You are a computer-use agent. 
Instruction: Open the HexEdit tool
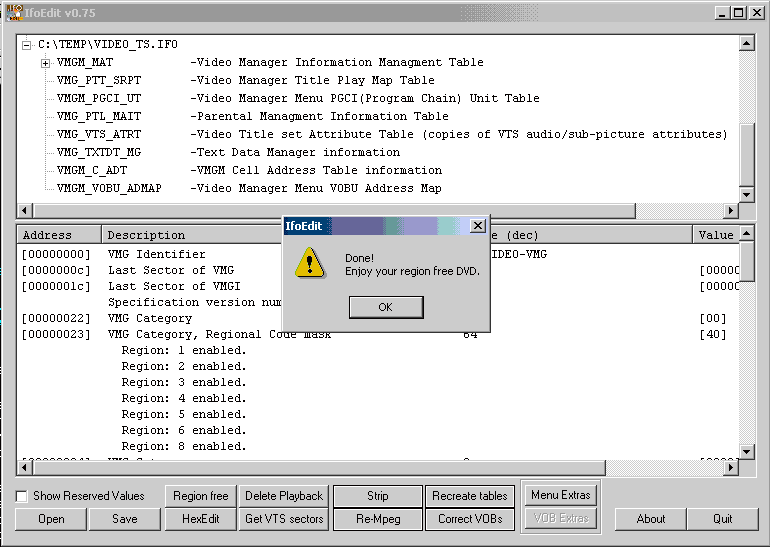tap(201, 519)
